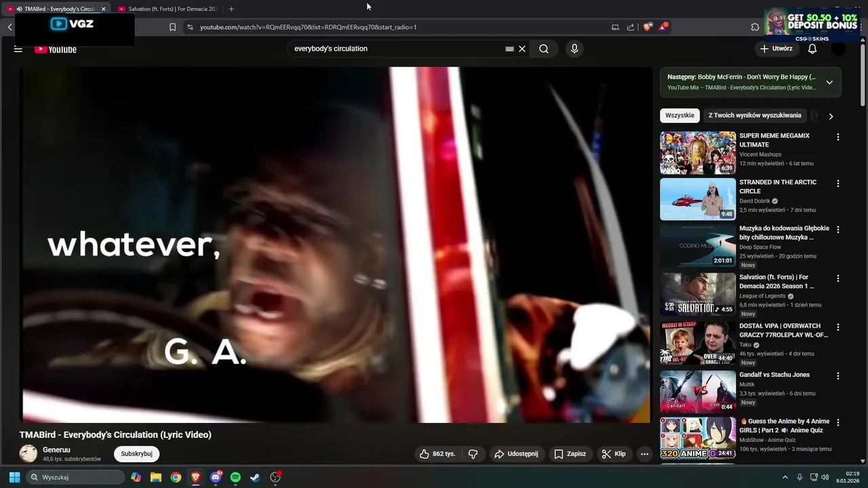Clear the search query with the X icon
This screenshot has height=488, width=868.
(x=522, y=49)
